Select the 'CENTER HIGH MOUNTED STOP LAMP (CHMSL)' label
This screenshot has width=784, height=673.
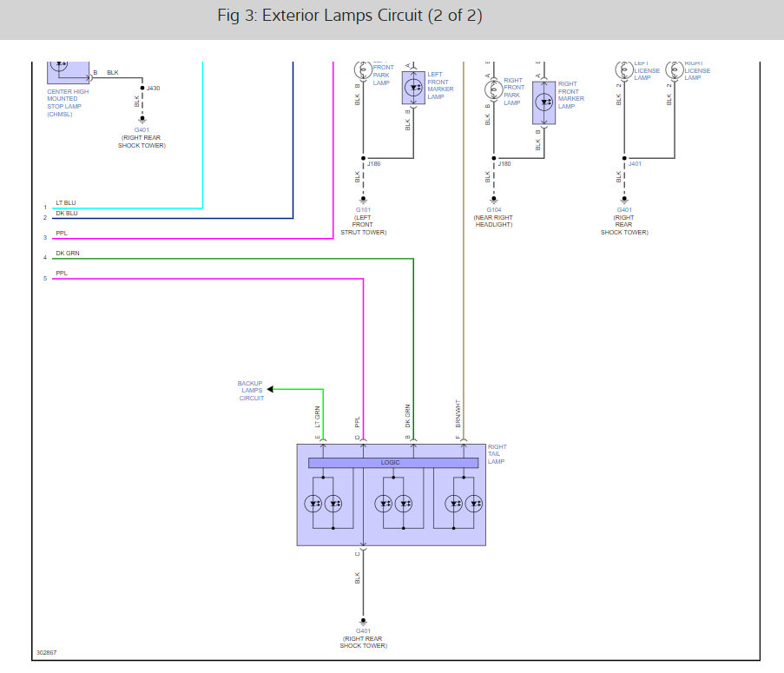(x=68, y=103)
